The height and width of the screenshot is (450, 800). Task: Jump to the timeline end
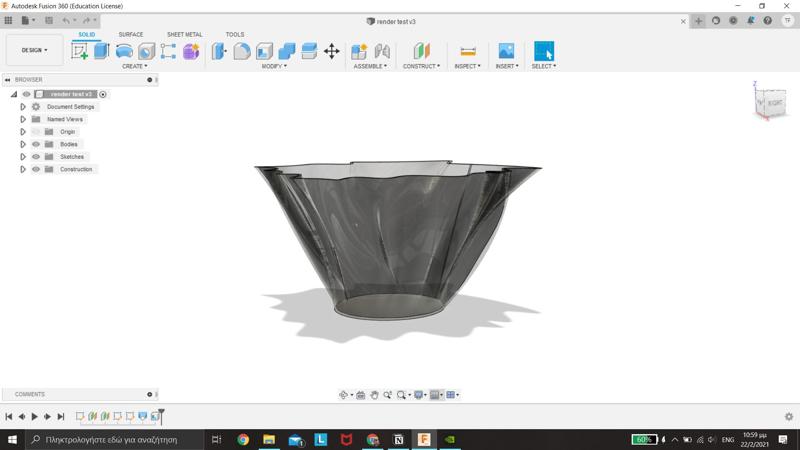(61, 416)
